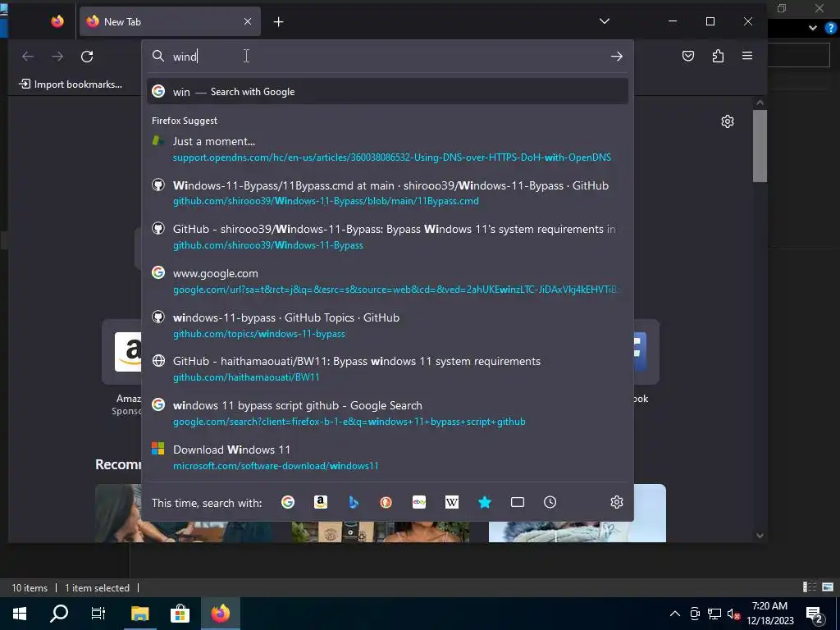The height and width of the screenshot is (630, 840).
Task: Open windows-11-bypass GitHub Topics suggestion
Action: tap(387, 325)
